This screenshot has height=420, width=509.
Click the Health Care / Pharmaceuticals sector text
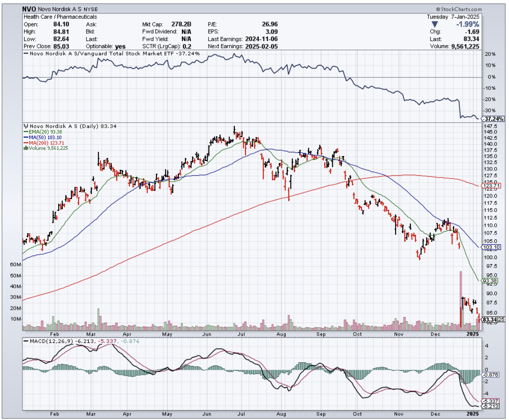click(x=60, y=17)
